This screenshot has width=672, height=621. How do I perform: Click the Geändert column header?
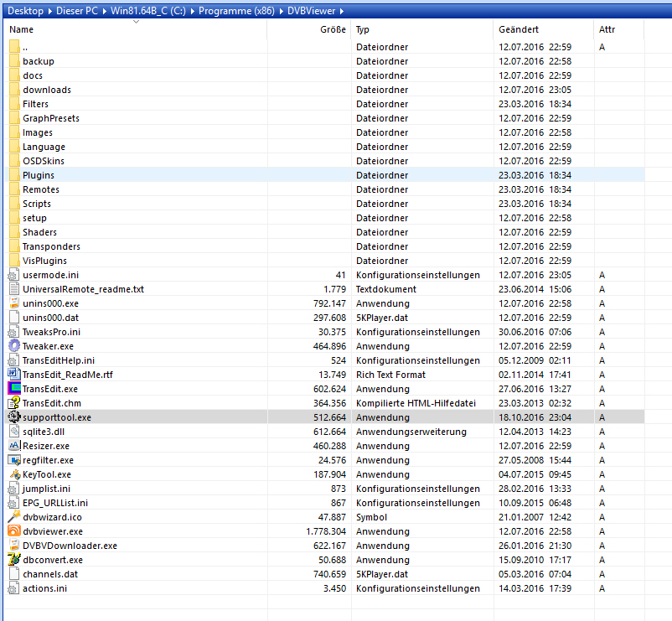tap(518, 29)
